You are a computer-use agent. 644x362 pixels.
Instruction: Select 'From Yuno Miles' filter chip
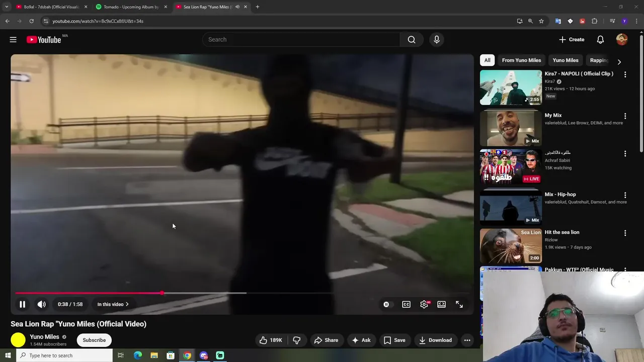pyautogui.click(x=521, y=60)
